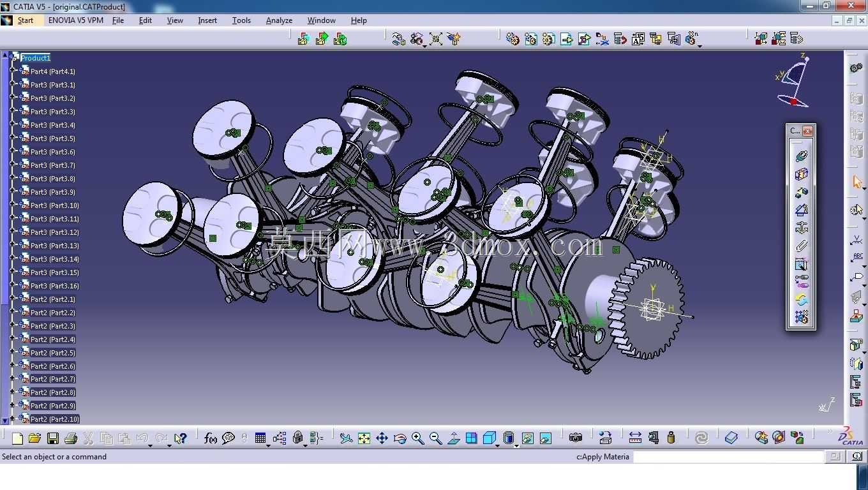868x490 pixels.
Task: Click the power input command field
Action: click(x=728, y=457)
